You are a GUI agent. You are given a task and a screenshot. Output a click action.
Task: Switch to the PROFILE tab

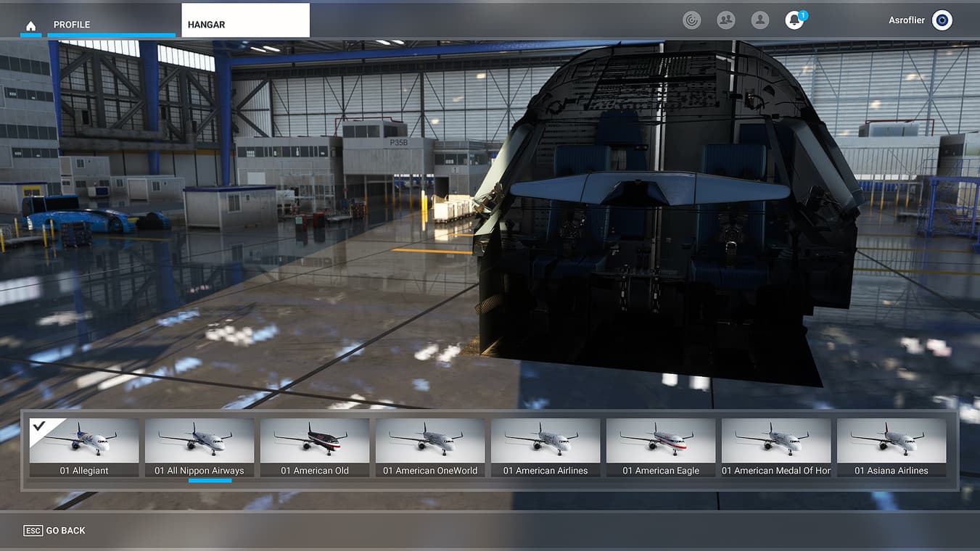click(x=72, y=24)
